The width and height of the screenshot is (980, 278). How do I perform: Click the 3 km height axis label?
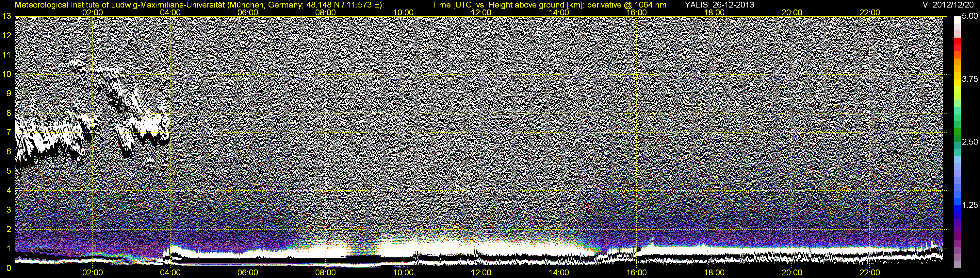9,210
